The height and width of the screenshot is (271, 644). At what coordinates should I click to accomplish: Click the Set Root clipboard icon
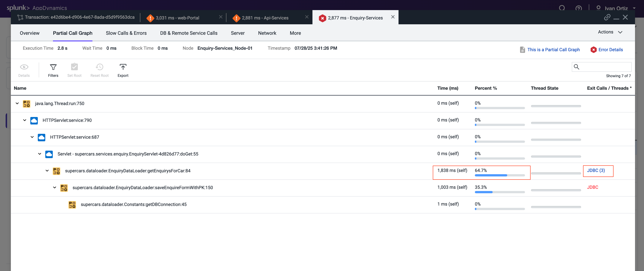click(74, 67)
